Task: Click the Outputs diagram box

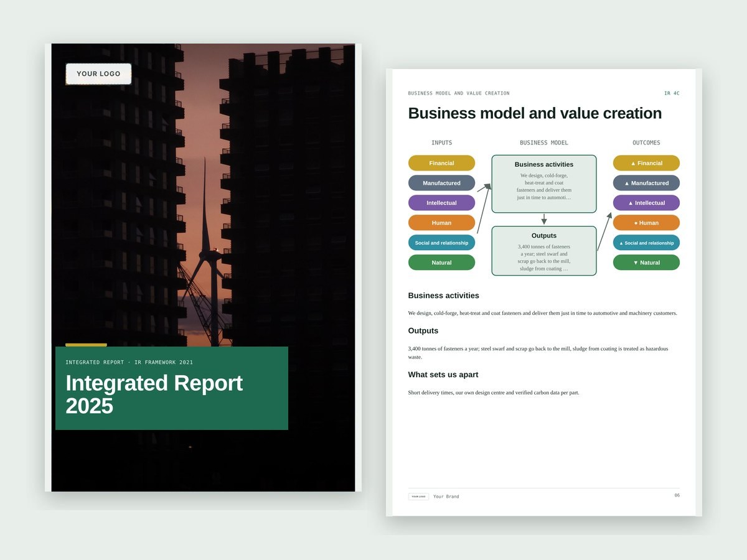Action: [x=544, y=251]
